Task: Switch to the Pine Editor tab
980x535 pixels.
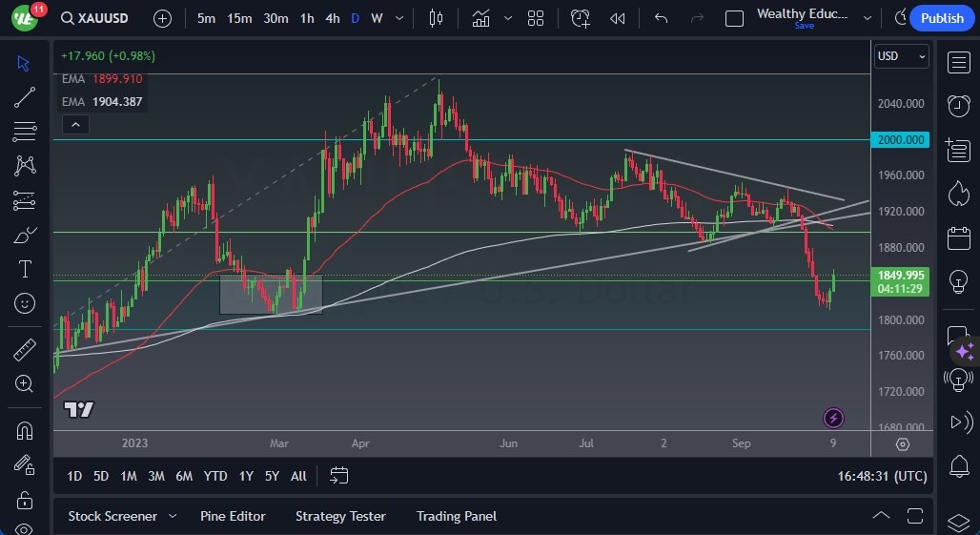Action: tap(233, 516)
